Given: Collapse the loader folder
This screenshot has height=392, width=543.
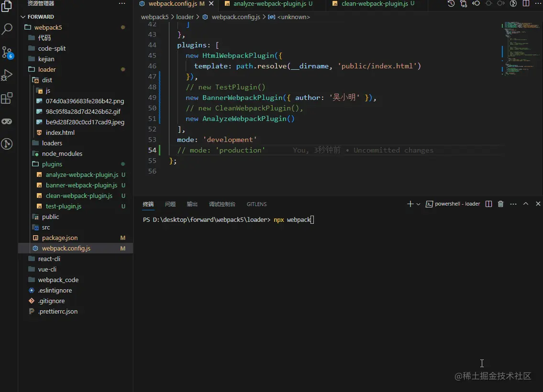Looking at the screenshot, I should pyautogui.click(x=76, y=69).
